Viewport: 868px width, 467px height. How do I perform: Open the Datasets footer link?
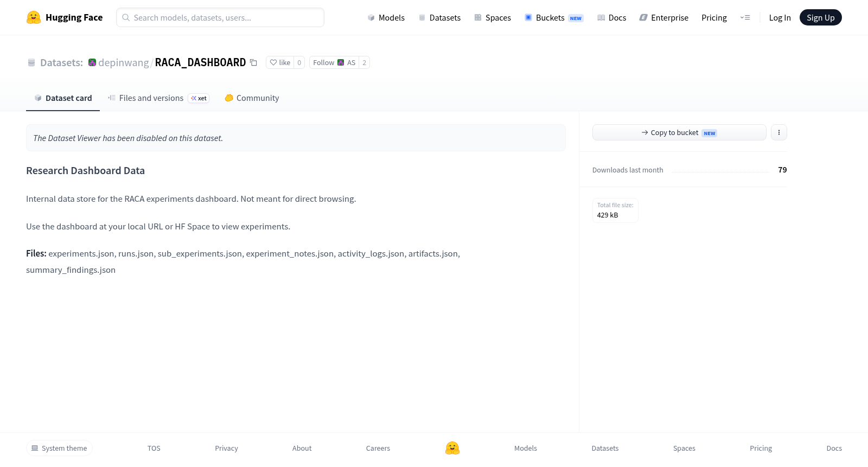(605, 448)
